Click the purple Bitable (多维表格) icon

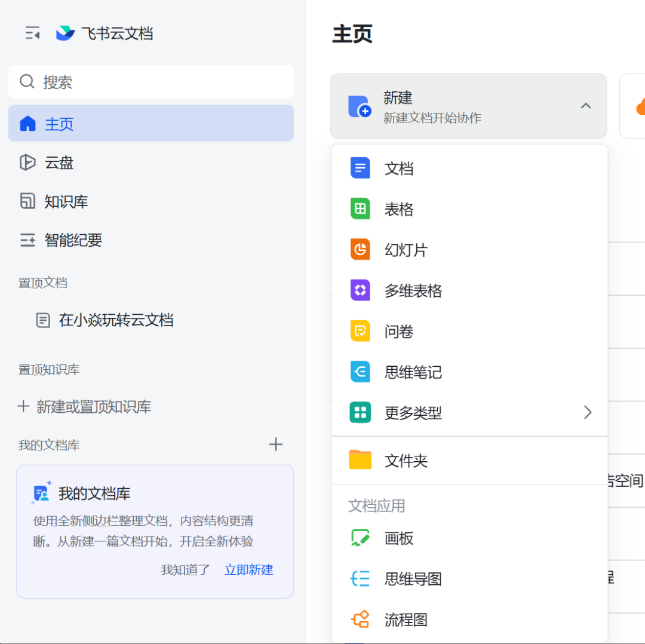(360, 290)
